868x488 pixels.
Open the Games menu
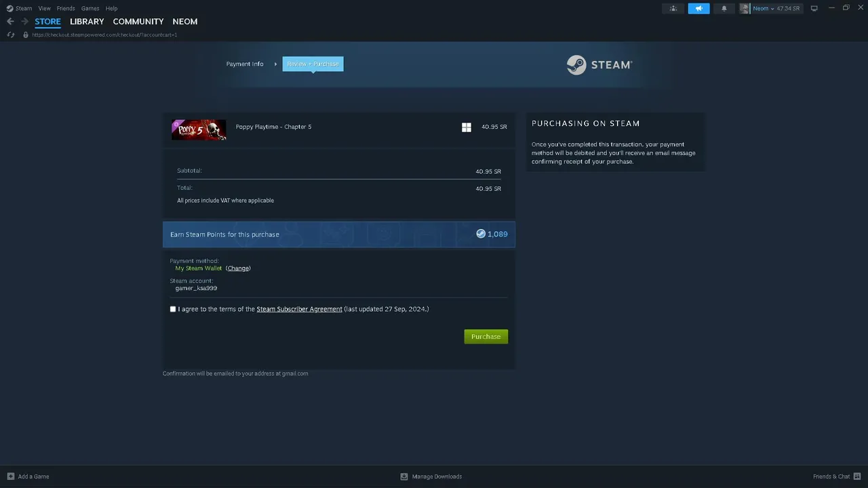coord(90,8)
